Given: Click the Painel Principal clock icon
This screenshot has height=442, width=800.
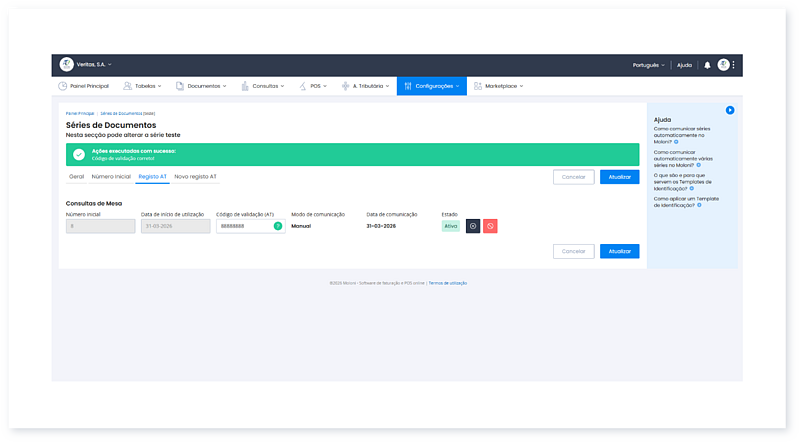Looking at the screenshot, I should [62, 86].
